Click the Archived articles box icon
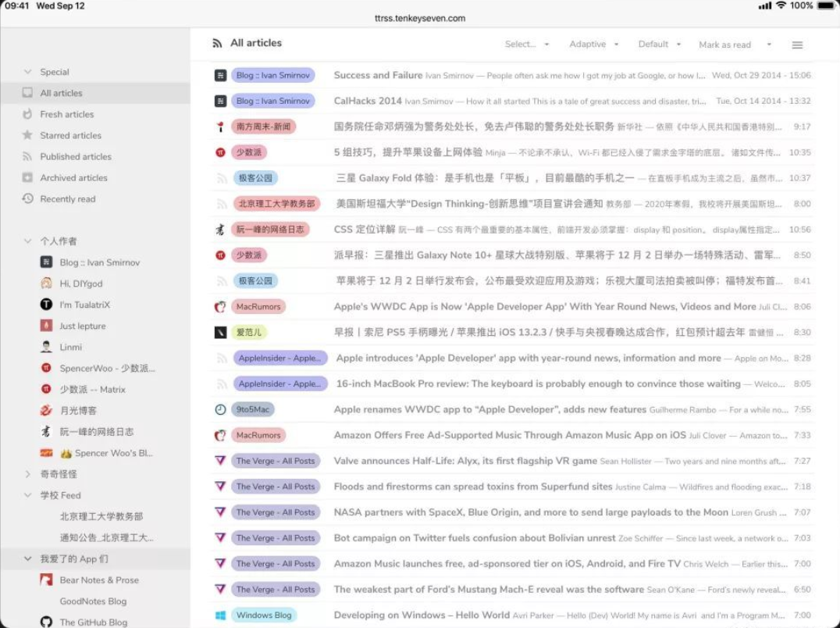This screenshot has width=840, height=628. 27,177
